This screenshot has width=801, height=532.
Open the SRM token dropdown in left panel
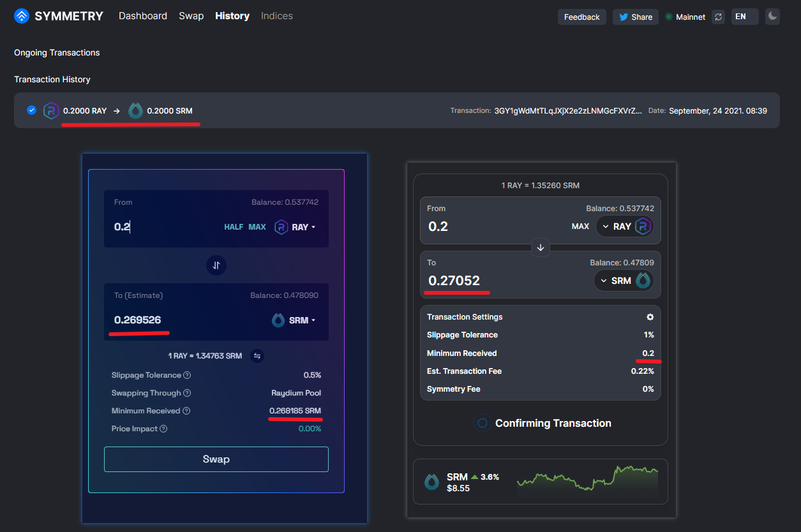pos(294,320)
